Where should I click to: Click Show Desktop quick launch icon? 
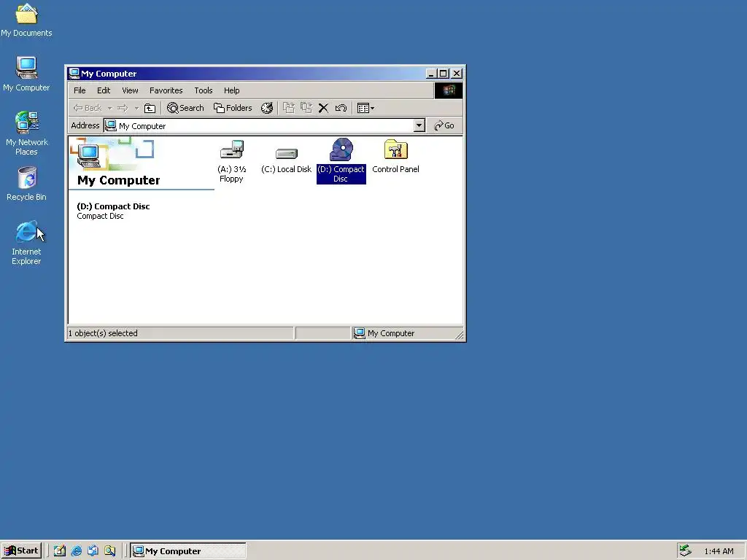60,551
